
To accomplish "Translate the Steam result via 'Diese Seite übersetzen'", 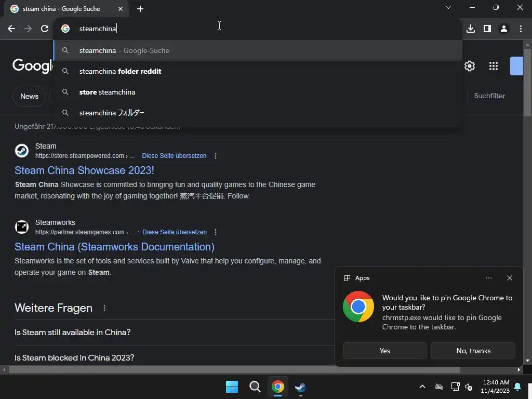I will click(x=174, y=156).
